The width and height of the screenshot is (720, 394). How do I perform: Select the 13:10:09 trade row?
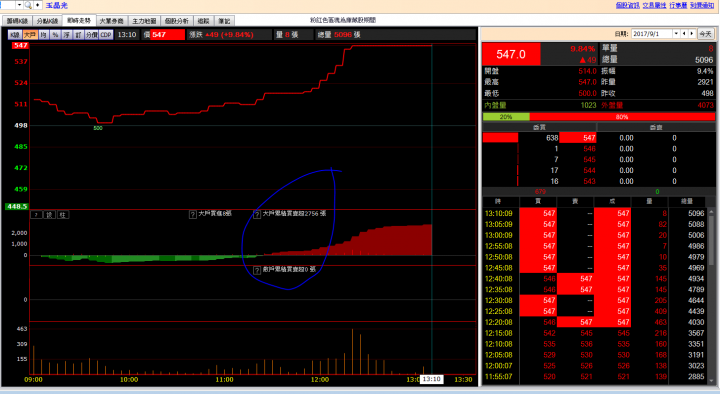click(x=594, y=213)
